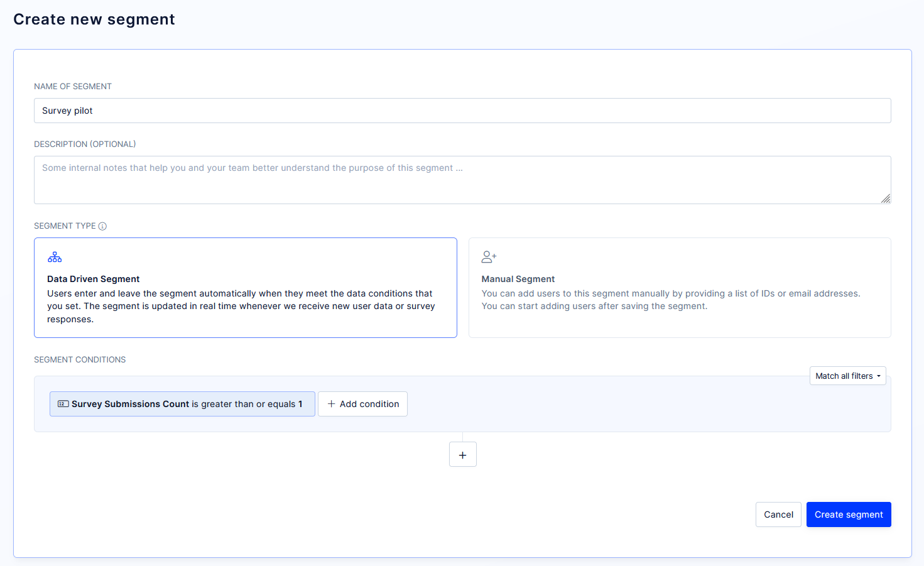
Task: Open the Survey Submissions Count condition editor
Action: [182, 403]
